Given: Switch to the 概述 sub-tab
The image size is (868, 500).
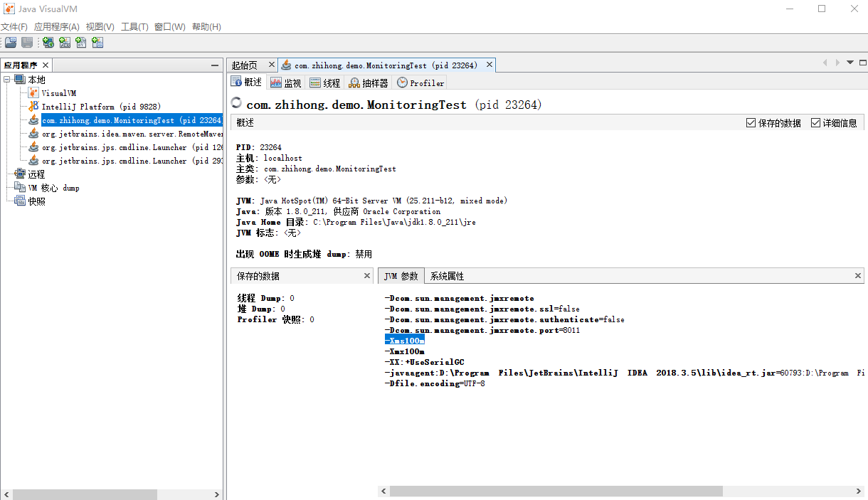Looking at the screenshot, I should click(246, 83).
